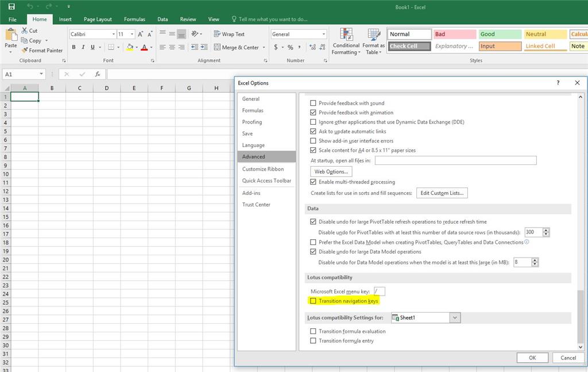Switch to the Insert ribbon tab
This screenshot has height=372, width=588.
pos(65,19)
